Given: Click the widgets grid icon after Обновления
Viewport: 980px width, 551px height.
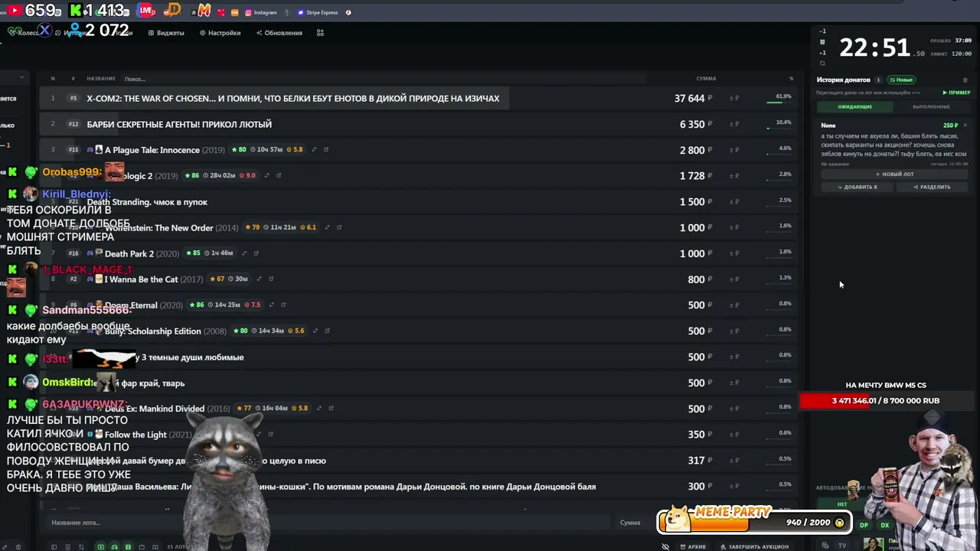Looking at the screenshot, I should pos(320,33).
